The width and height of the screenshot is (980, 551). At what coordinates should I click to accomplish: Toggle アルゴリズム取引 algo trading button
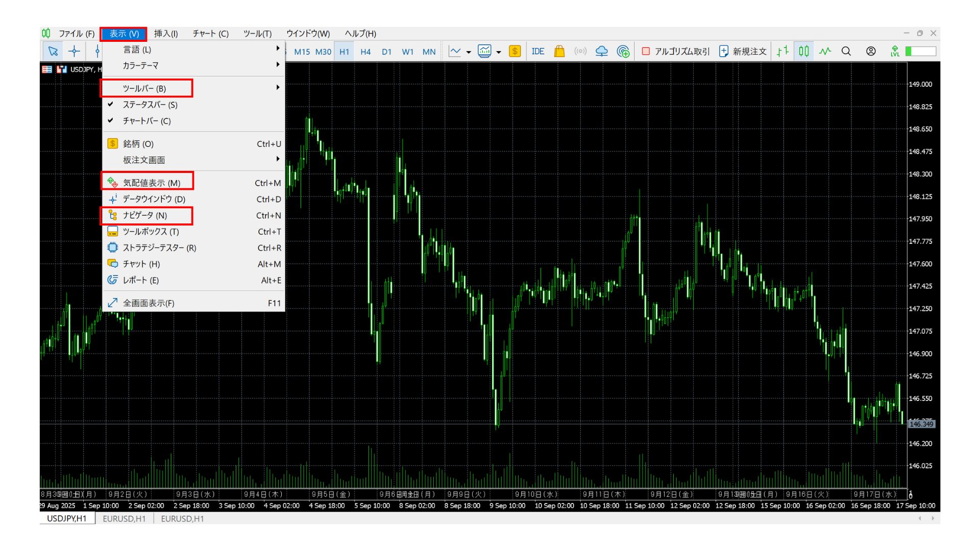[675, 51]
